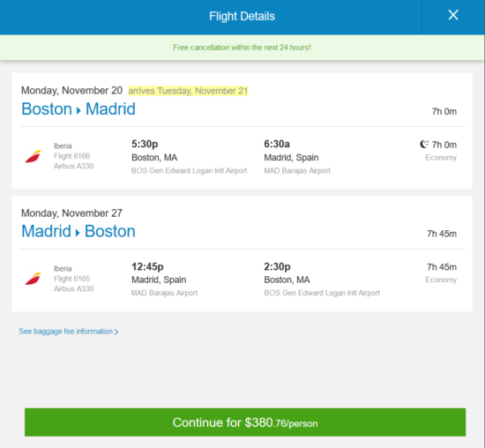
Task: Click the Iberia logo for flight 6166
Action: [34, 156]
